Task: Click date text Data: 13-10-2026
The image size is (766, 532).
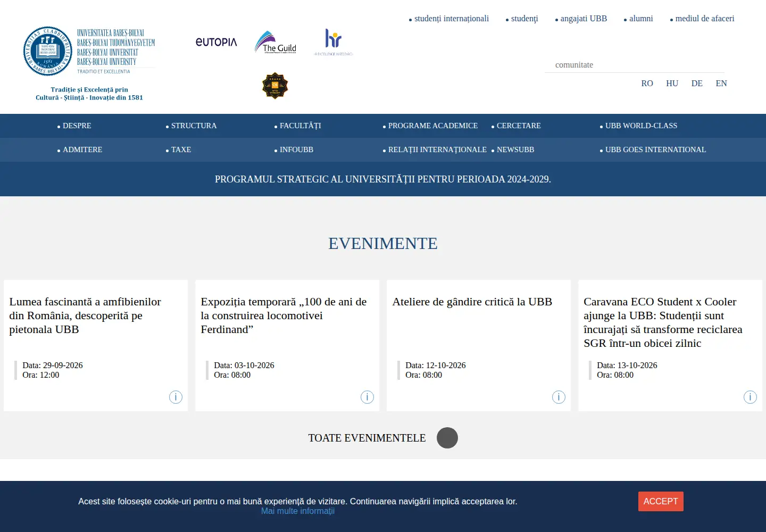Action: (627, 365)
